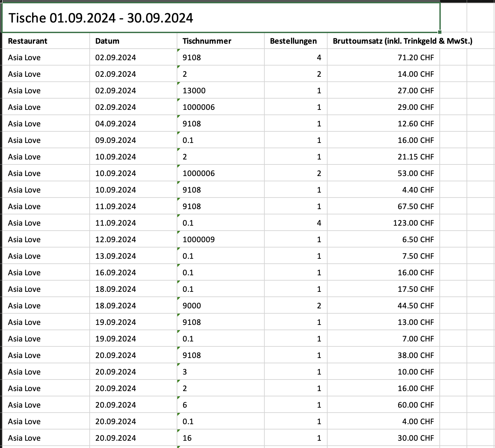The height and width of the screenshot is (448, 495).
Task: Click the 44.50 CHF revenue cell
Action: click(x=383, y=305)
